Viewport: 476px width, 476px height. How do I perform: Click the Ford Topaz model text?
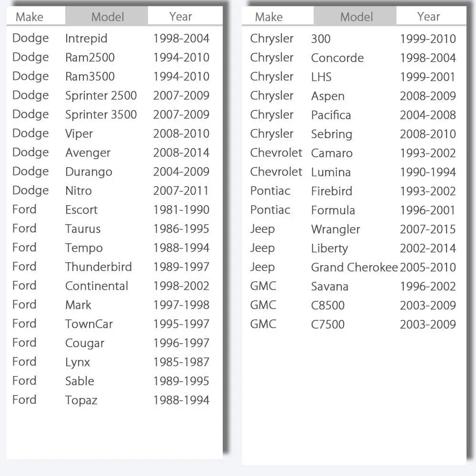81,400
